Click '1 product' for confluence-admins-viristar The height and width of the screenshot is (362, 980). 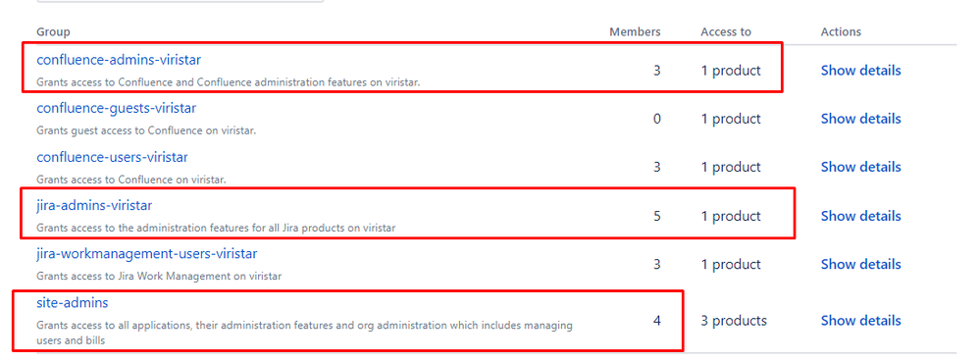[x=731, y=71]
